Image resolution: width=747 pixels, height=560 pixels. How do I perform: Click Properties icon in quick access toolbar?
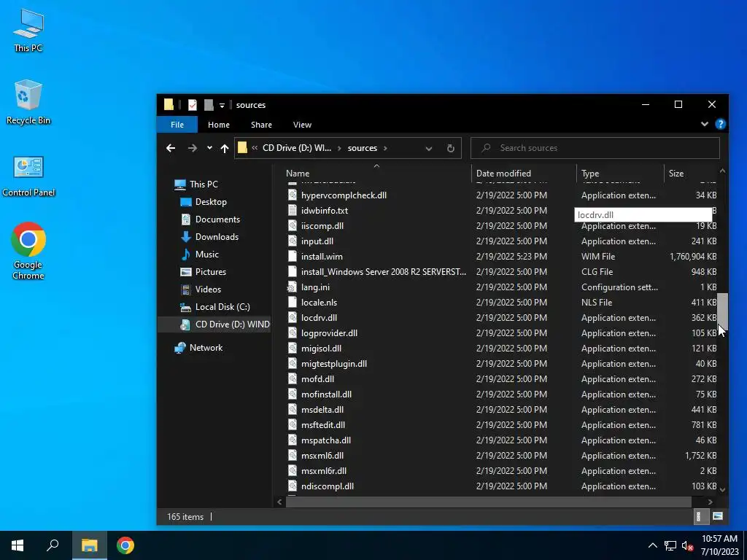click(193, 105)
